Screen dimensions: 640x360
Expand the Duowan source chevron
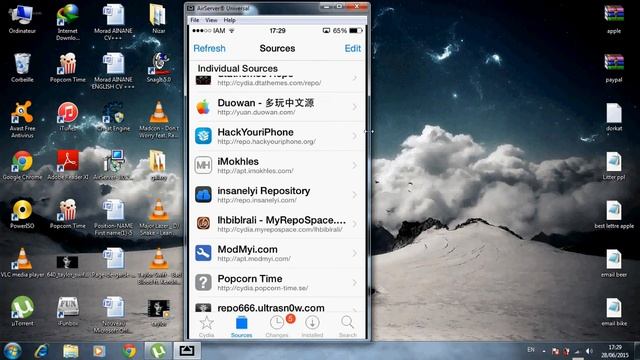tap(355, 107)
